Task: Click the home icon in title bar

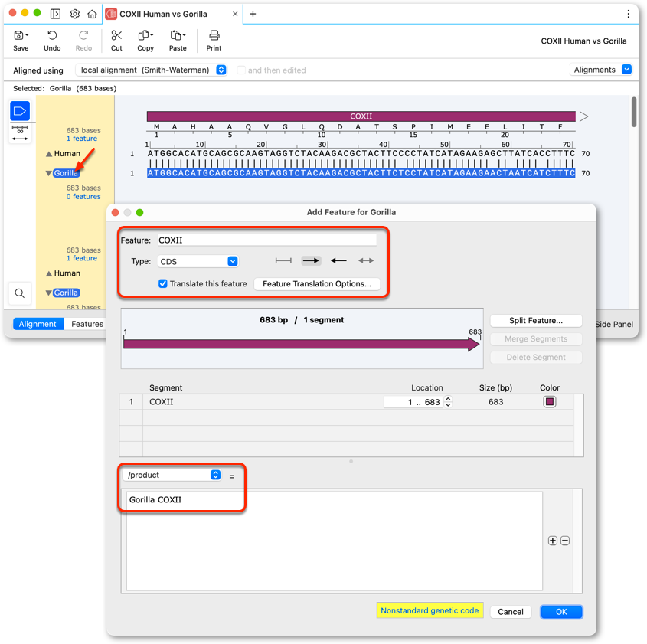Action: tap(92, 14)
